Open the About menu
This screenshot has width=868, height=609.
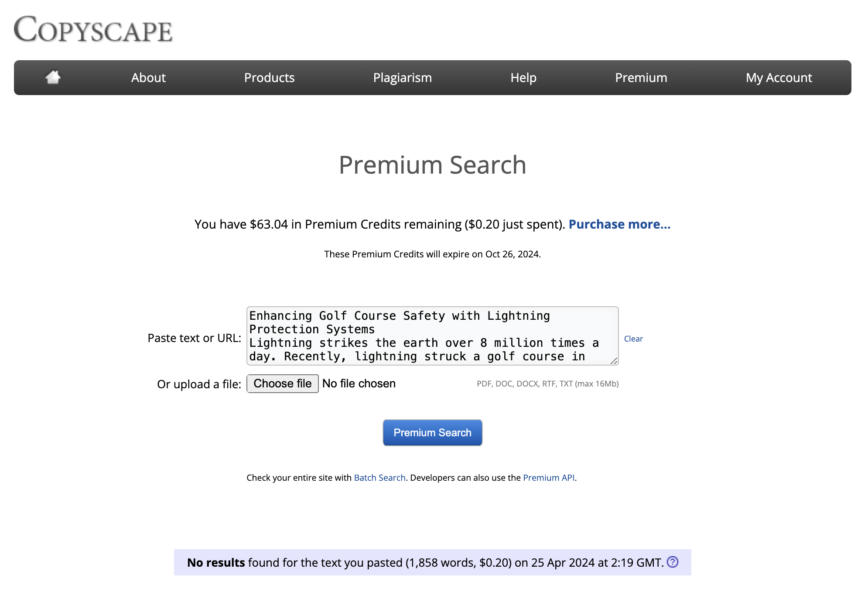(x=148, y=78)
